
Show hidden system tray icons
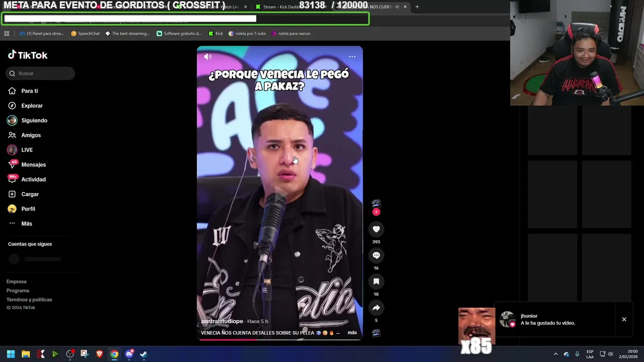tap(555, 354)
